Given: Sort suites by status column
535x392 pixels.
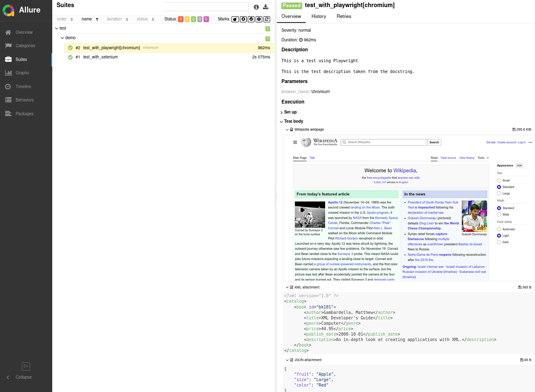Looking at the screenshot, I should coord(145,19).
